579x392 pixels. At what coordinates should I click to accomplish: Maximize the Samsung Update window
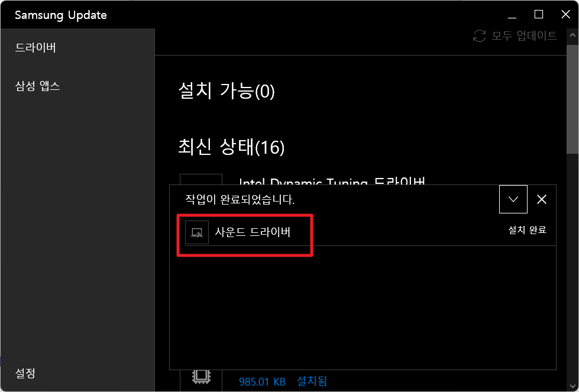[539, 15]
